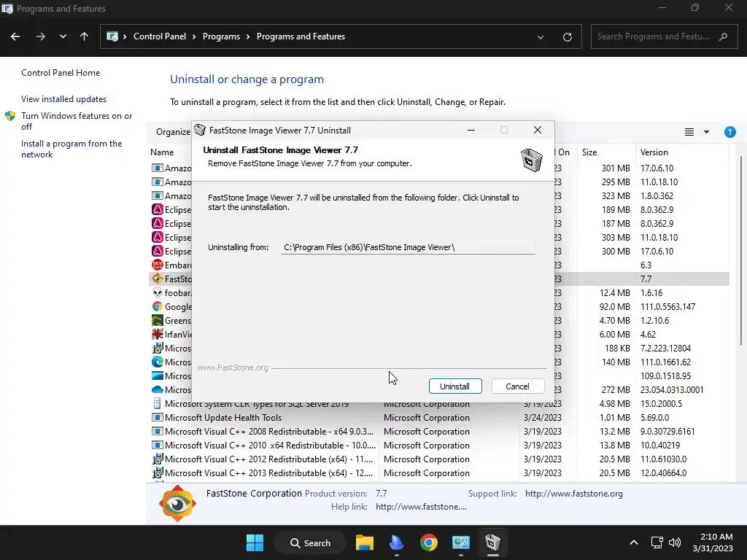This screenshot has width=747, height=560.
Task: Close the FastStone Uninstall dialog
Action: (x=538, y=130)
